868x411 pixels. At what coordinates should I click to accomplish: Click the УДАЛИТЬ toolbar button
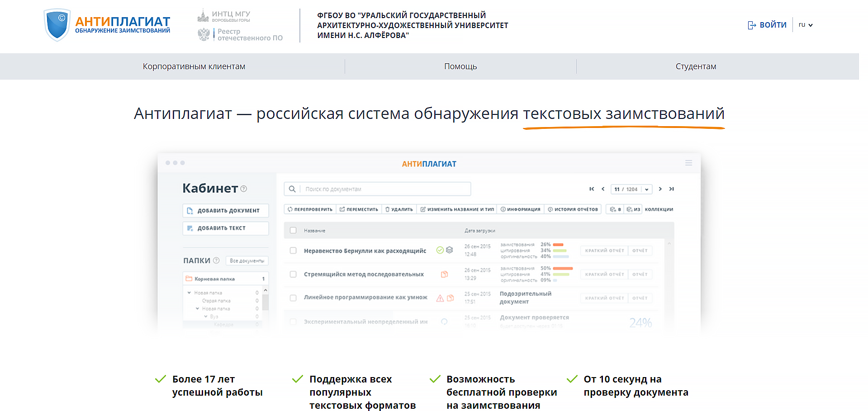click(399, 209)
